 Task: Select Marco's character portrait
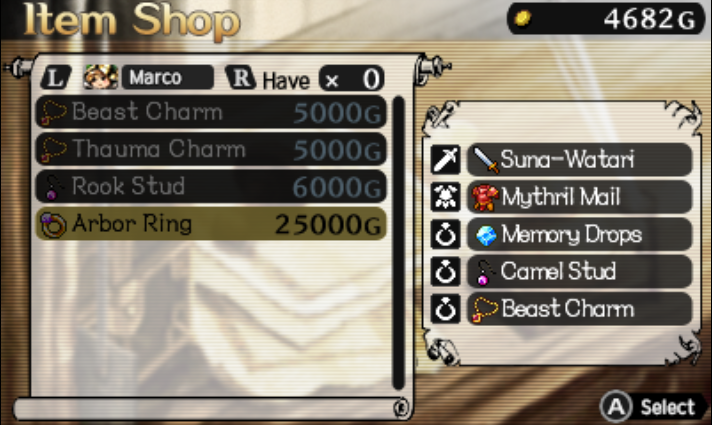pos(101,77)
